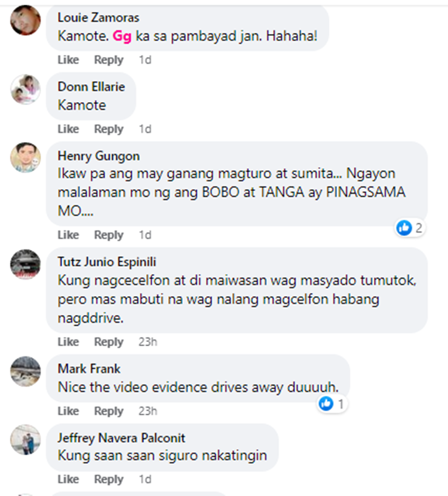Reply to Donn Ellarie's Kamote comment

pyautogui.click(x=109, y=129)
